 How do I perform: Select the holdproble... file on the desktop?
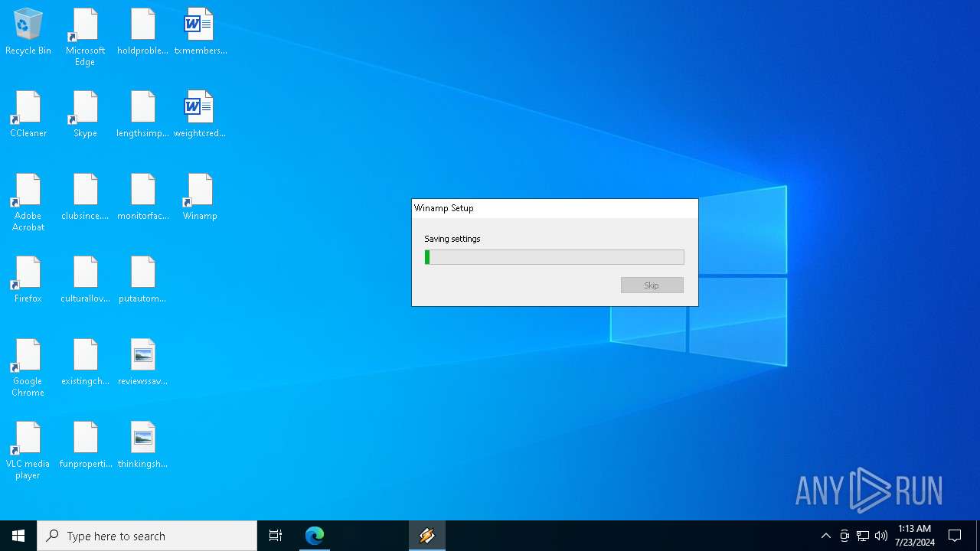[x=142, y=32]
